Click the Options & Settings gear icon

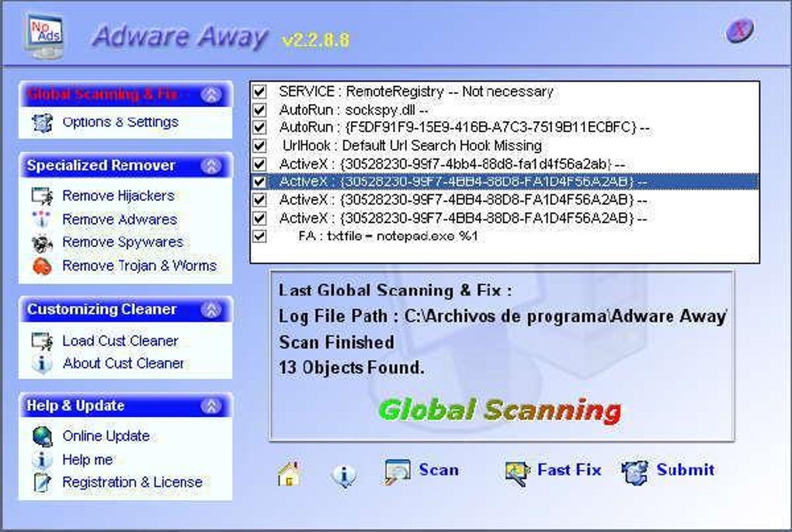click(41, 123)
